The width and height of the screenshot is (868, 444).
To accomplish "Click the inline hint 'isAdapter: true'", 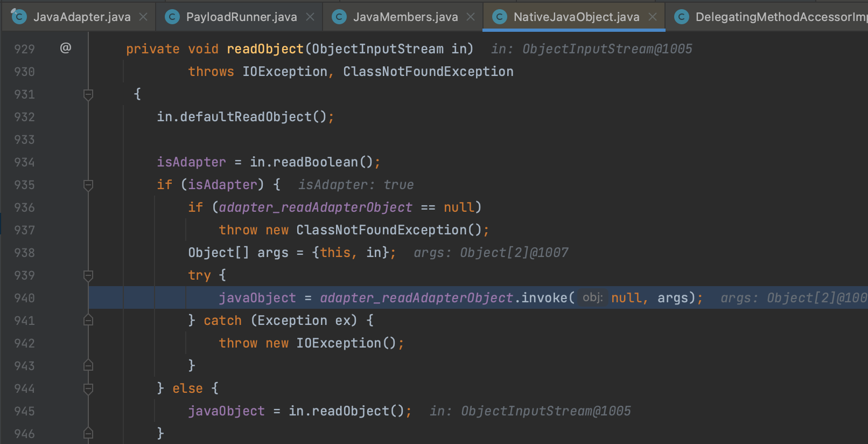I will tap(356, 185).
